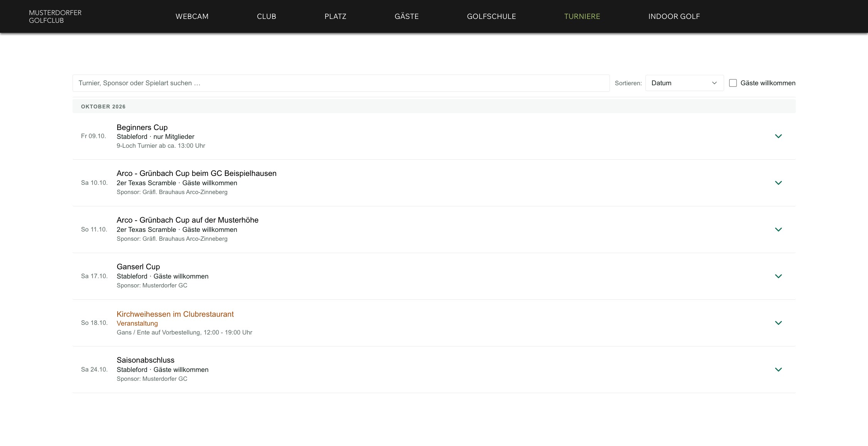The height and width of the screenshot is (446, 868).
Task: Click the date Sa 24.10.
Action: point(94,369)
